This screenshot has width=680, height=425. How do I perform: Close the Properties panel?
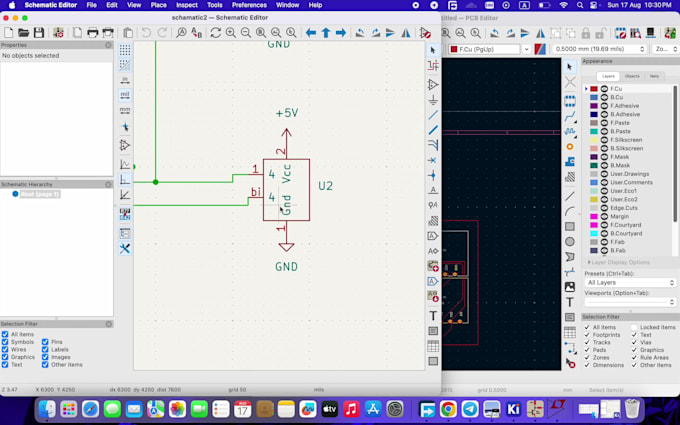point(108,45)
